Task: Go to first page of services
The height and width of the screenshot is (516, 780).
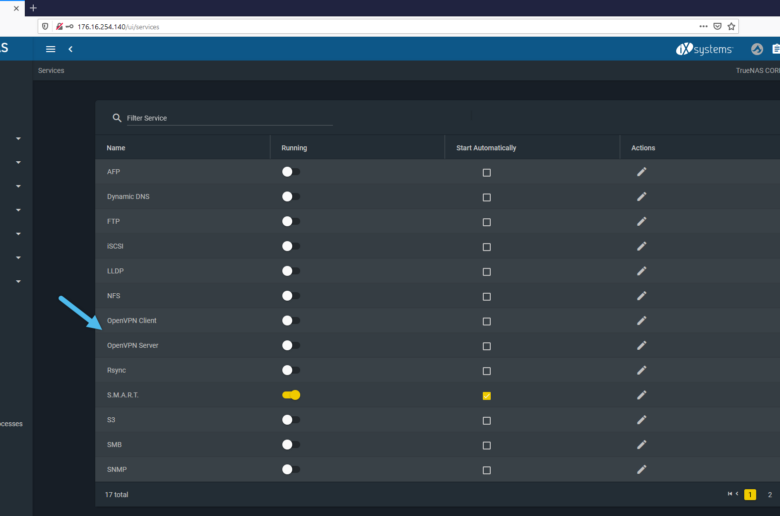Action: click(x=730, y=494)
